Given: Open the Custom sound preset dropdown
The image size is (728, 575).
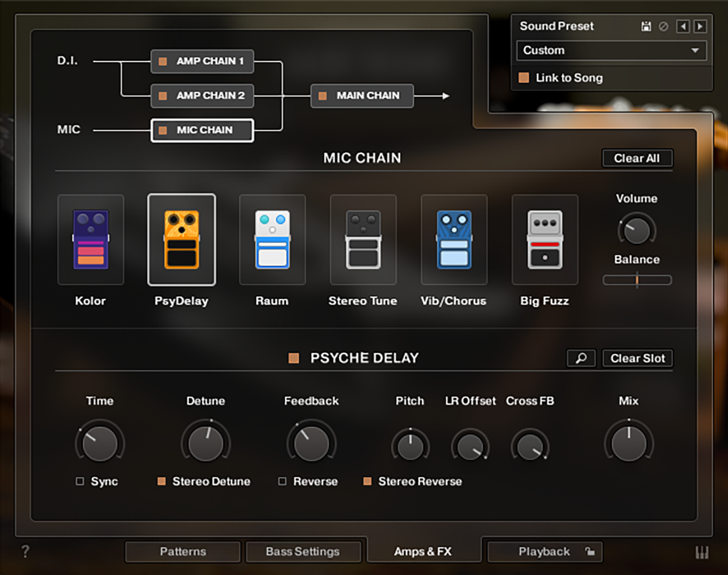Looking at the screenshot, I should point(611,51).
